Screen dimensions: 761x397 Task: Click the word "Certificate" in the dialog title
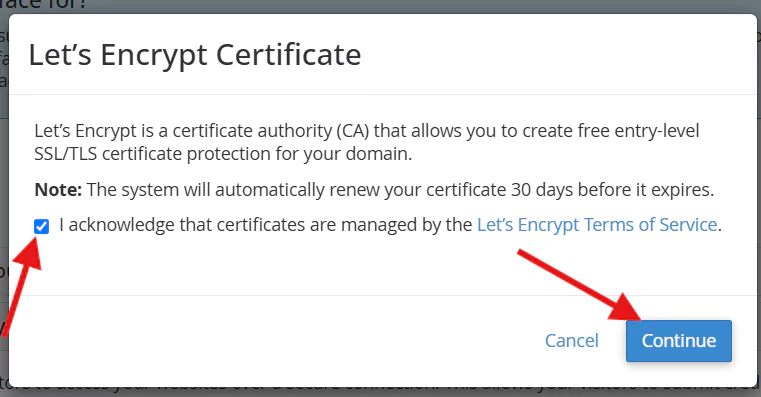pyautogui.click(x=288, y=54)
